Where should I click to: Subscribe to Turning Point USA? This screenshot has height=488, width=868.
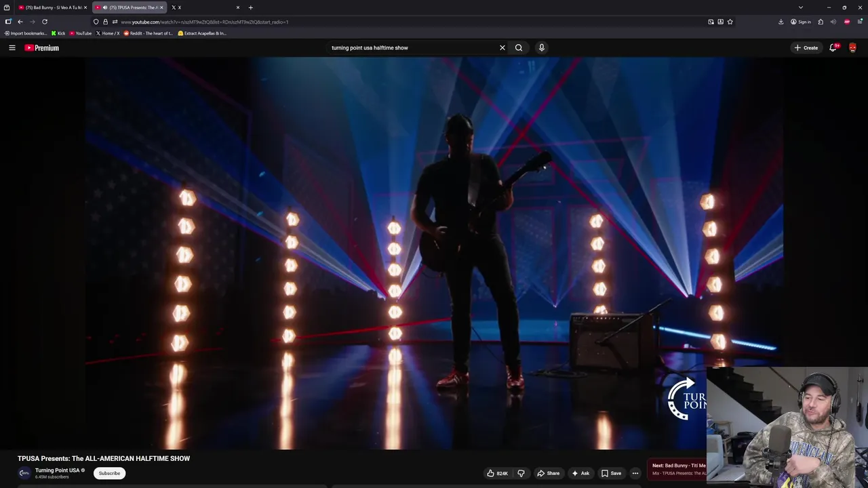tap(109, 473)
